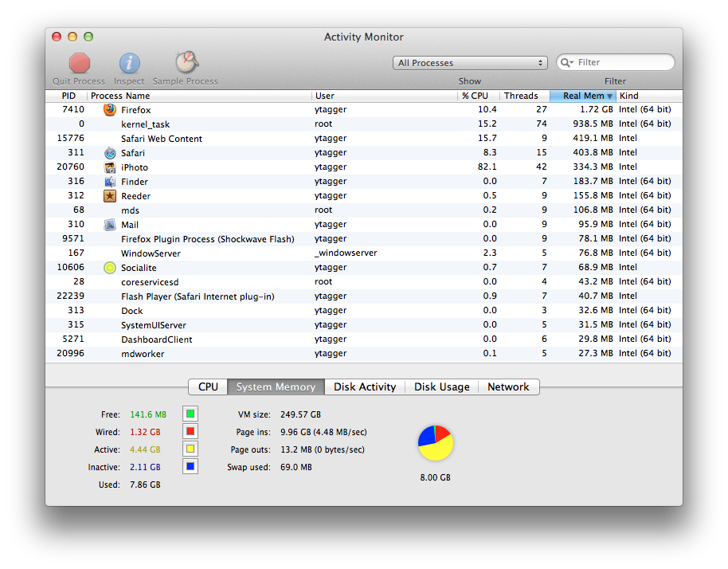Click iPhoto's 82.1 CPU value
The height and width of the screenshot is (569, 728).
487,167
